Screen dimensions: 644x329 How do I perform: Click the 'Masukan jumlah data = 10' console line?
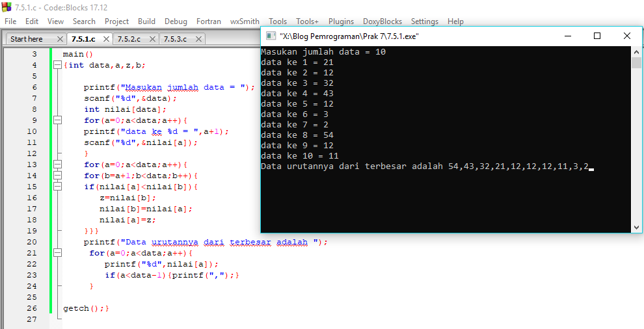point(323,52)
